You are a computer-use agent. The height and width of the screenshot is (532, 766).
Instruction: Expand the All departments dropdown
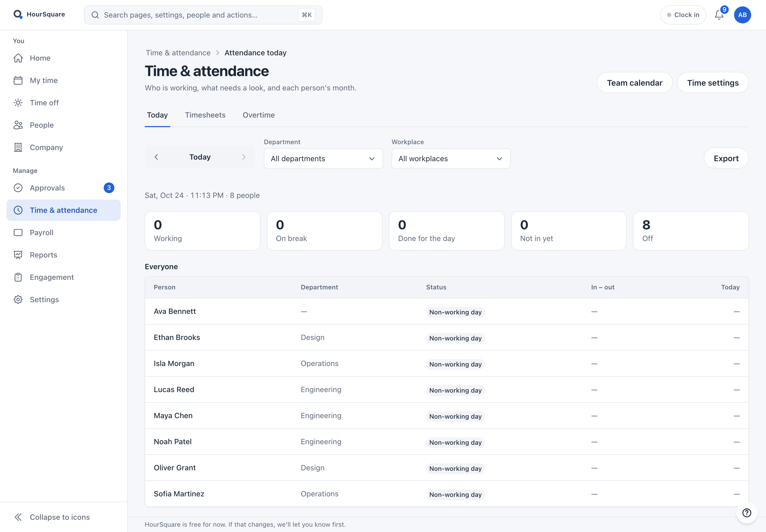coord(323,159)
